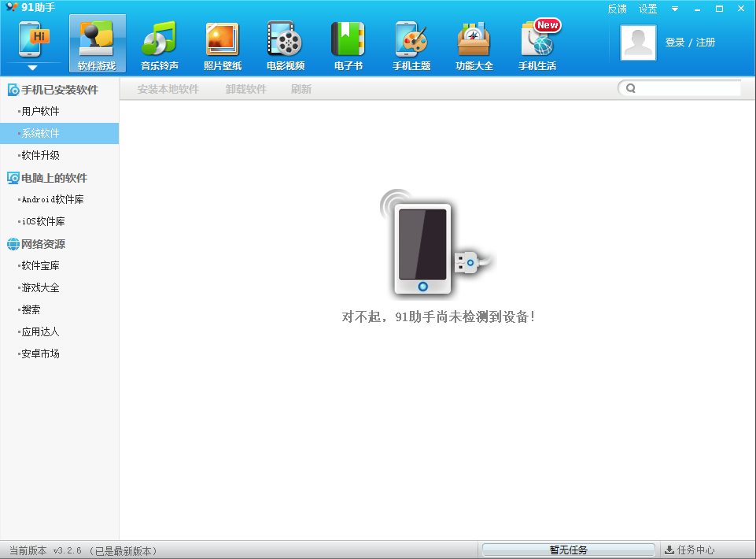756x559 pixels.
Task: Open the 设置 settings menu
Action: pyautogui.click(x=647, y=9)
